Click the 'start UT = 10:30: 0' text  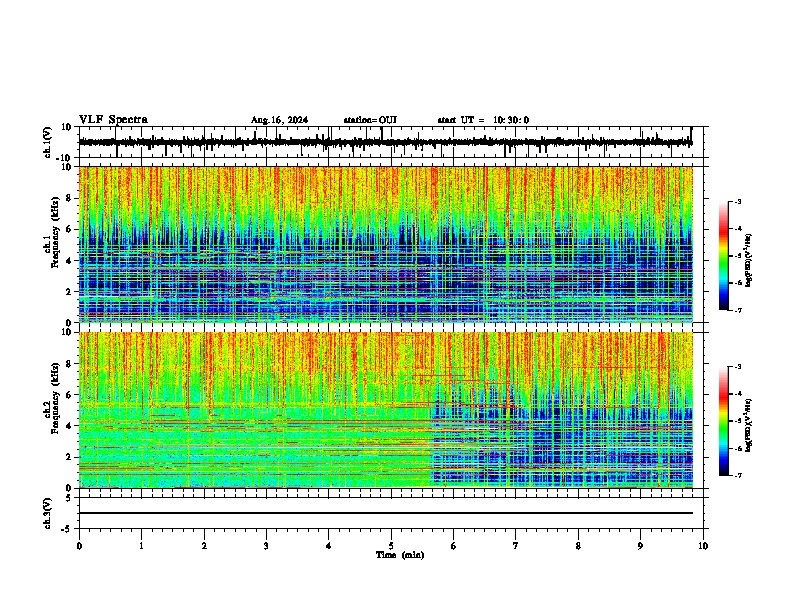[483, 120]
